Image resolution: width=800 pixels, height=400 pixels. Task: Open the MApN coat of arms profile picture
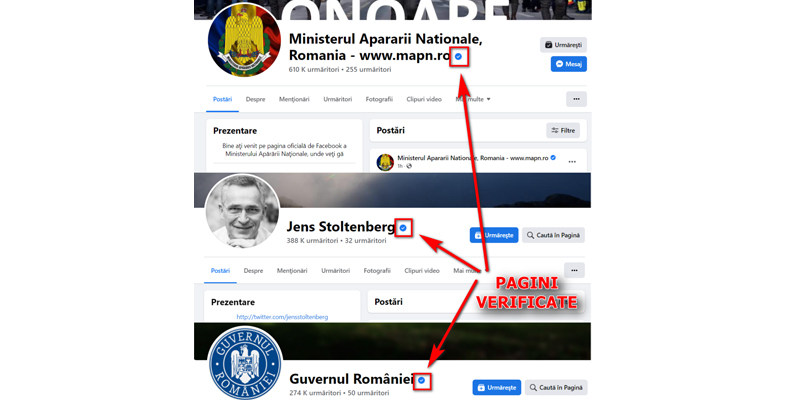click(245, 40)
